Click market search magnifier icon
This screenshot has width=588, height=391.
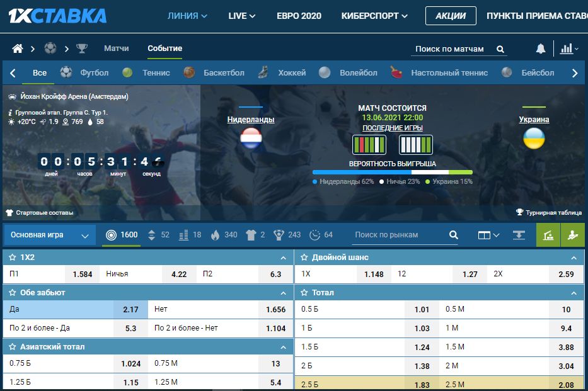click(453, 235)
